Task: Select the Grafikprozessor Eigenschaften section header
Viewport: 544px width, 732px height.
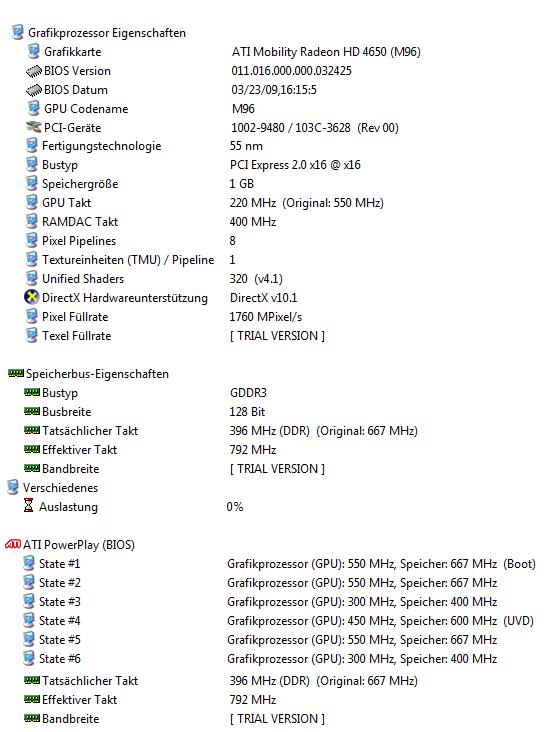Action: pos(107,33)
